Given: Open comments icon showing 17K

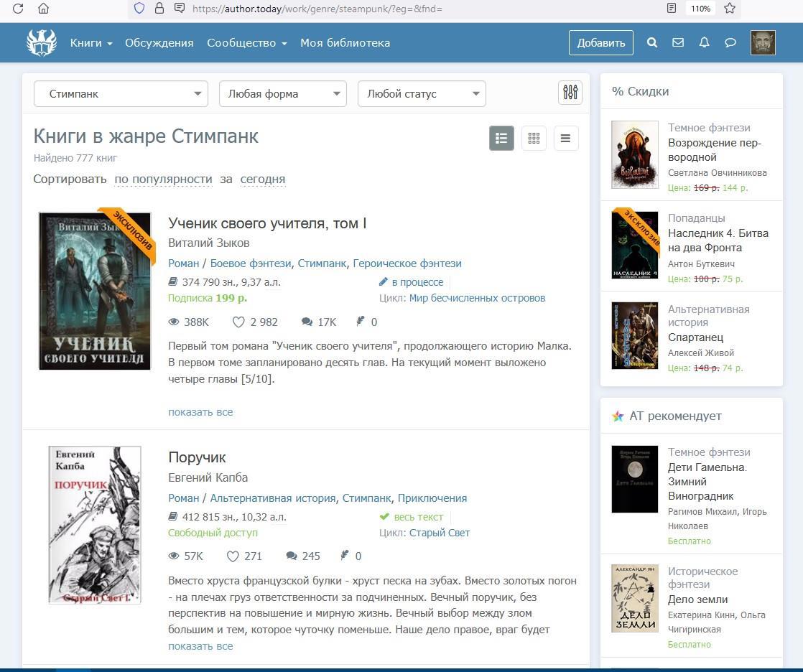Looking at the screenshot, I should [307, 322].
